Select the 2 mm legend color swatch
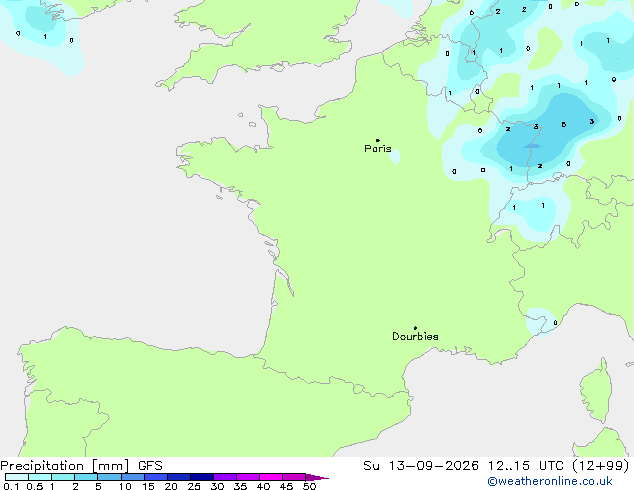The width and height of the screenshot is (634, 490). (86, 477)
